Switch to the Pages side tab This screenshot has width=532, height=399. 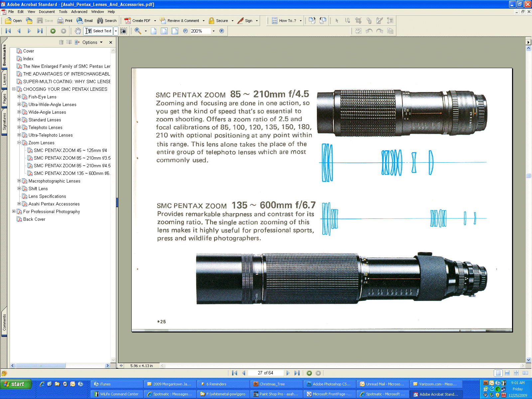[4, 99]
